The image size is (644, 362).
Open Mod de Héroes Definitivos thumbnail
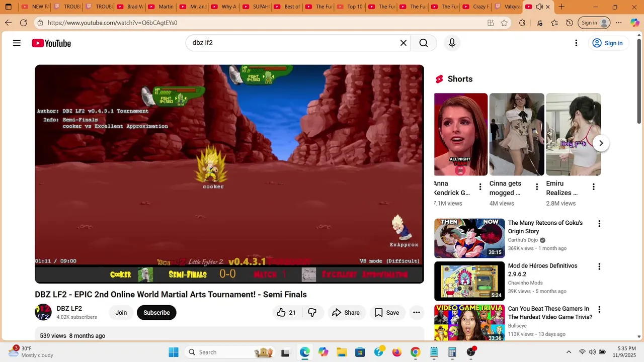click(x=469, y=281)
